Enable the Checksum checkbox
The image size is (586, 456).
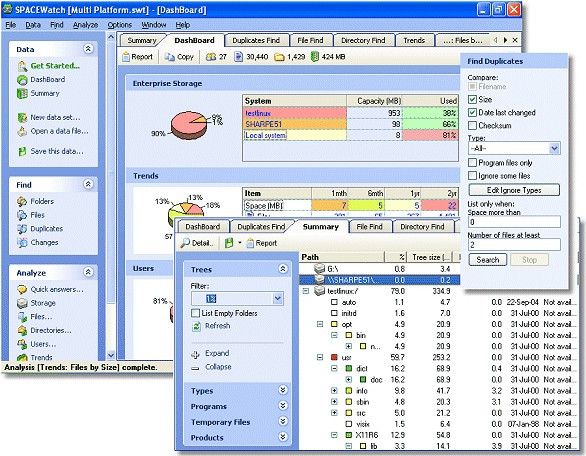(x=472, y=126)
